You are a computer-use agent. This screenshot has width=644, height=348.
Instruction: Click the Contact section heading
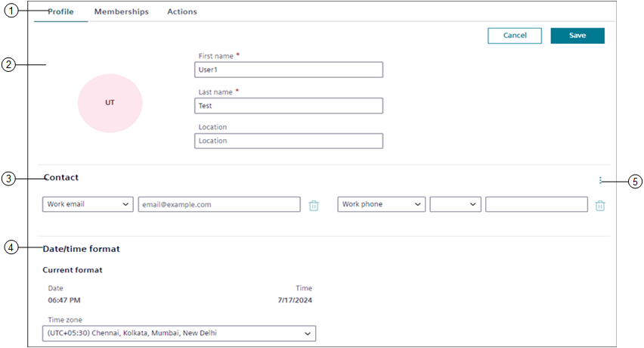tap(61, 177)
